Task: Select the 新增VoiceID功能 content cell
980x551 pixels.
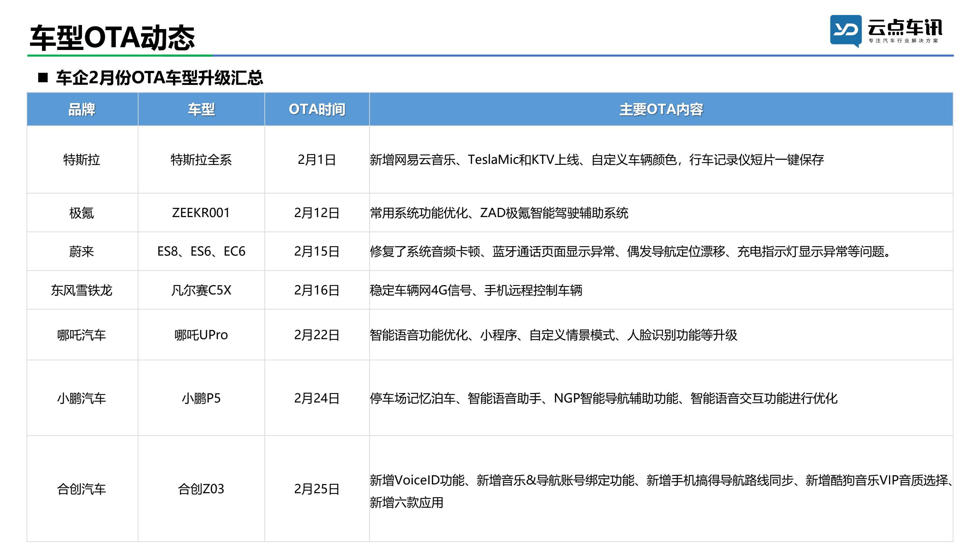Action: 661,489
